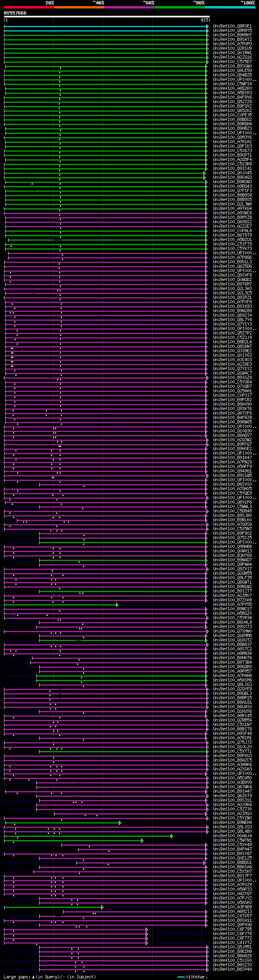This screenshot has height=980, width=259.
Task: Open hit UniRef100_B8BDU2
Action: click(232, 119)
